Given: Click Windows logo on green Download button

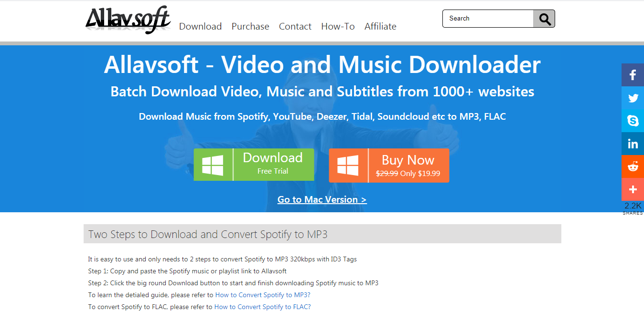Looking at the screenshot, I should [x=213, y=165].
